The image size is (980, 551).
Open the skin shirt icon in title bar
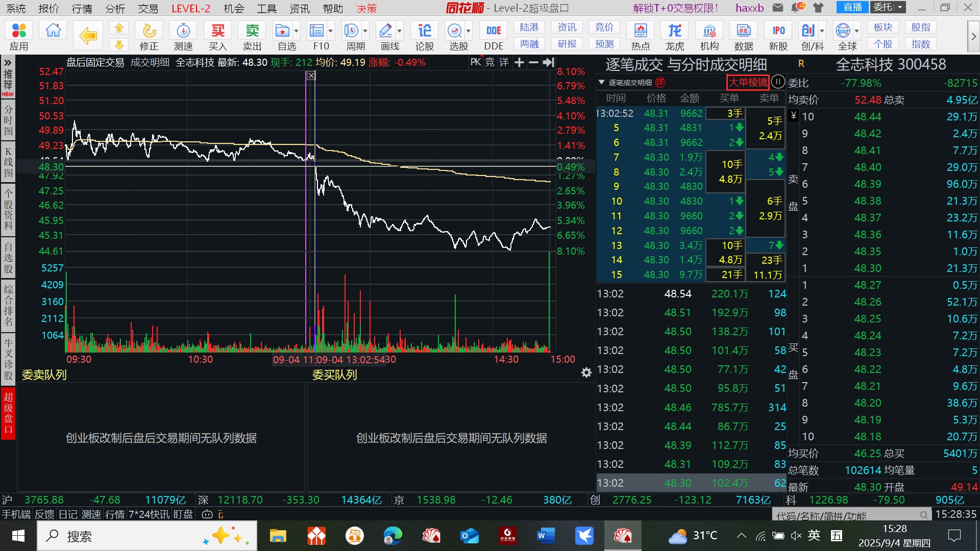[x=818, y=8]
